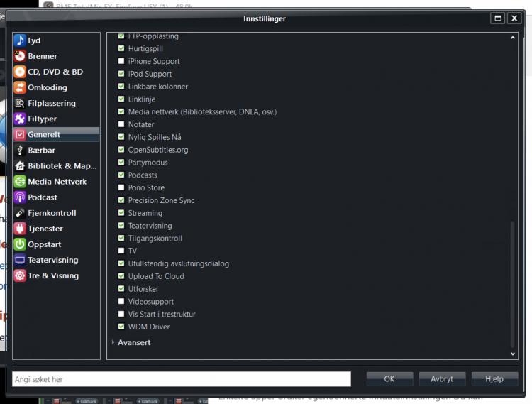Open the Lyd settings icon
This screenshot has width=532, height=404.
[x=20, y=40]
